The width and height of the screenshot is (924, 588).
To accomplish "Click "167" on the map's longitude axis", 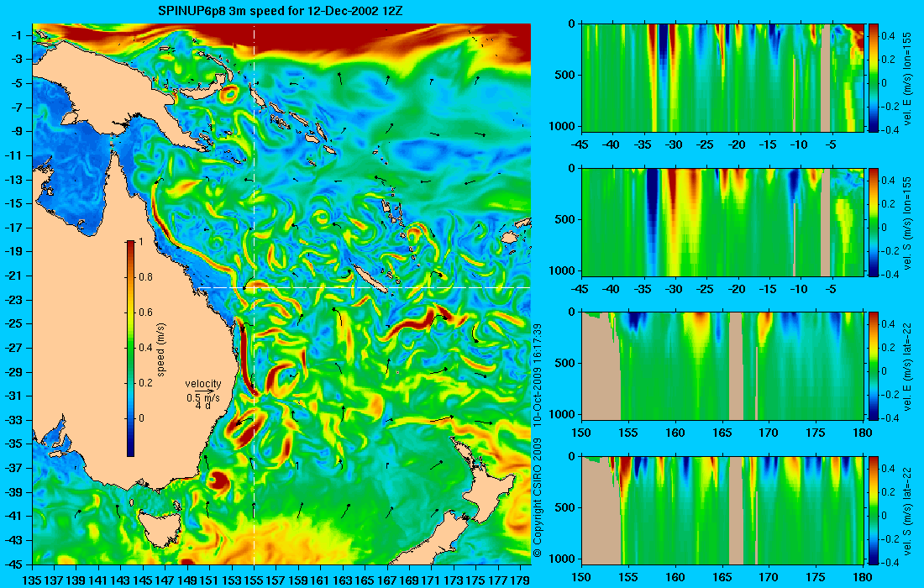I will tap(387, 580).
